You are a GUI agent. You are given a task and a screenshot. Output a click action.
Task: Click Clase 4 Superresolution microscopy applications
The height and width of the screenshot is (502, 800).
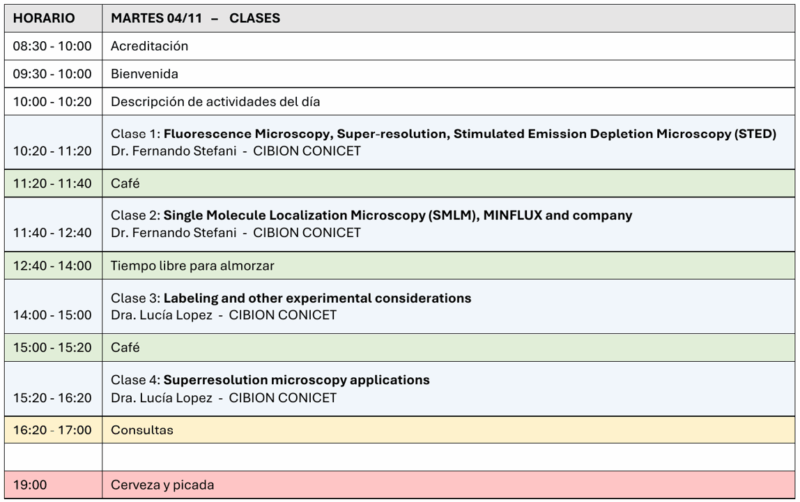click(270, 380)
